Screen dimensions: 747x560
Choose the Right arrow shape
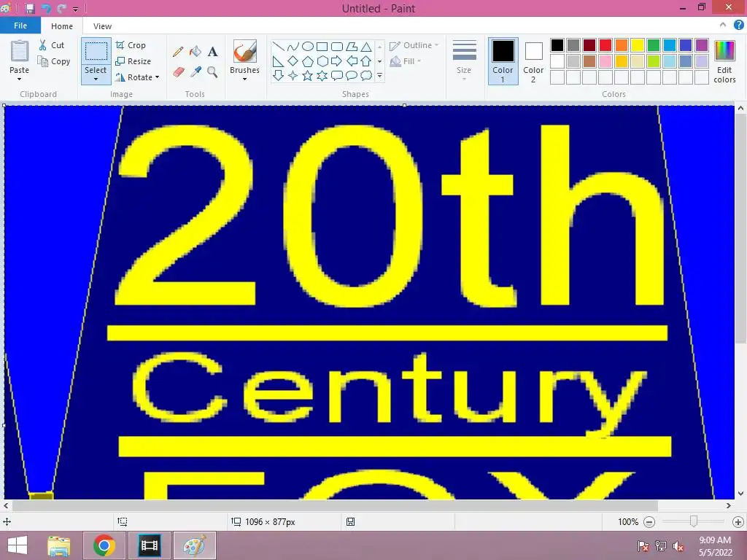(337, 61)
